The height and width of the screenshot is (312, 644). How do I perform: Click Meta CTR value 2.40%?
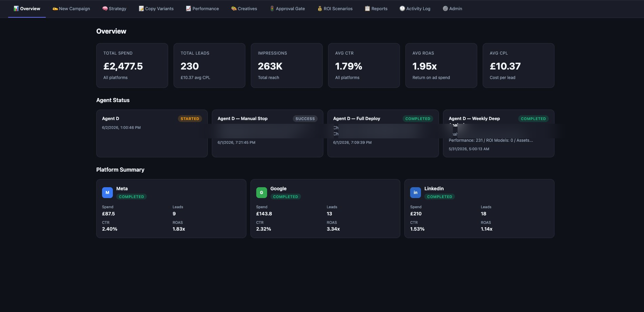[110, 229]
